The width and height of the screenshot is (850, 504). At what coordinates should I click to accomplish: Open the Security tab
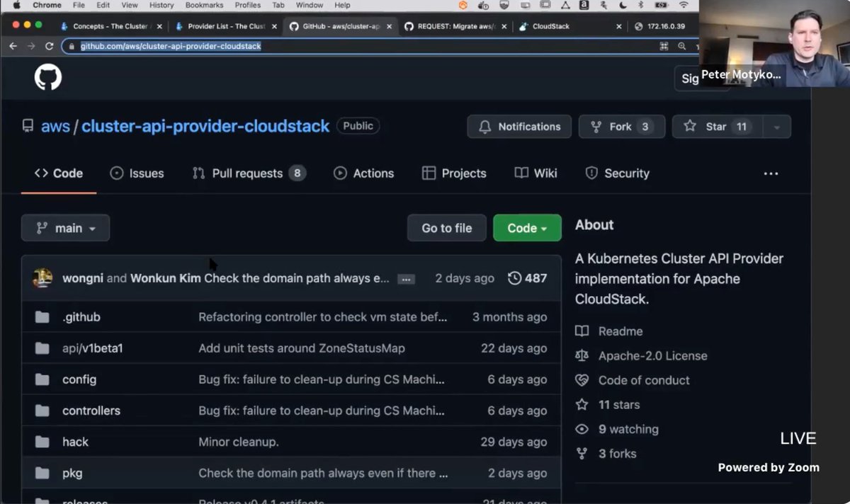click(x=618, y=173)
